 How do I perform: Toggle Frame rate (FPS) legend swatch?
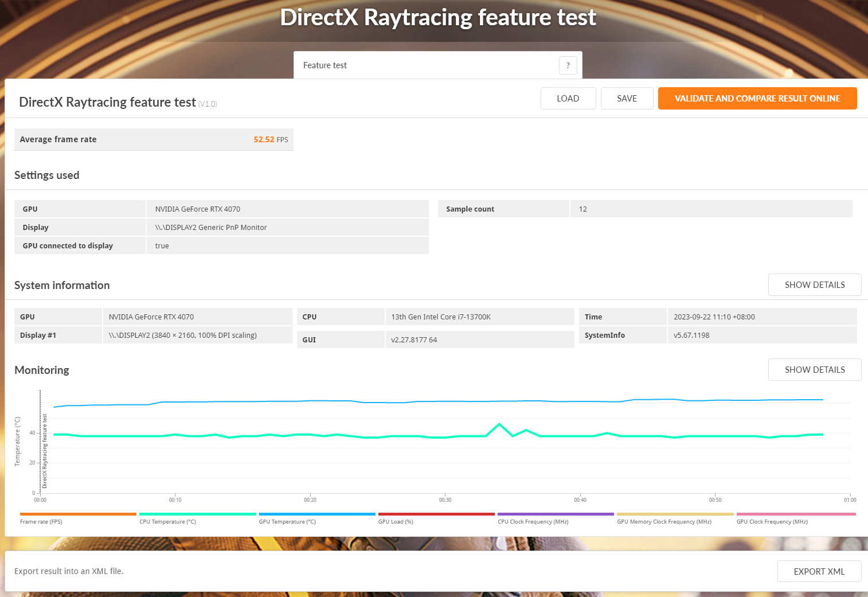[x=78, y=514]
